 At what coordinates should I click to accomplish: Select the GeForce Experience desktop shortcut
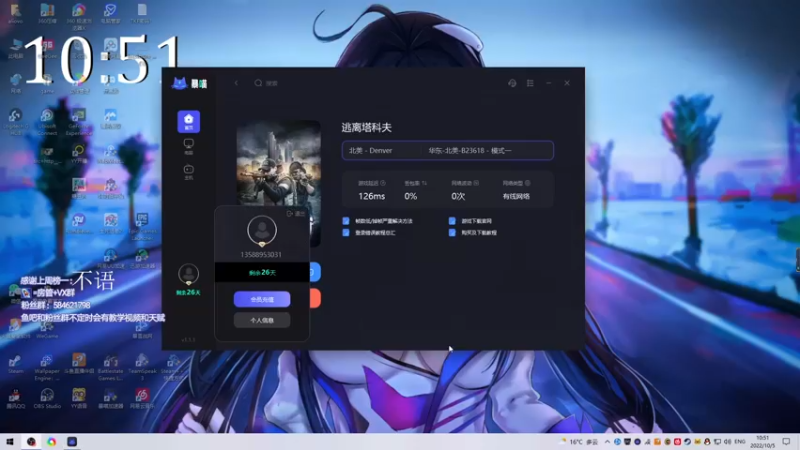[79, 122]
